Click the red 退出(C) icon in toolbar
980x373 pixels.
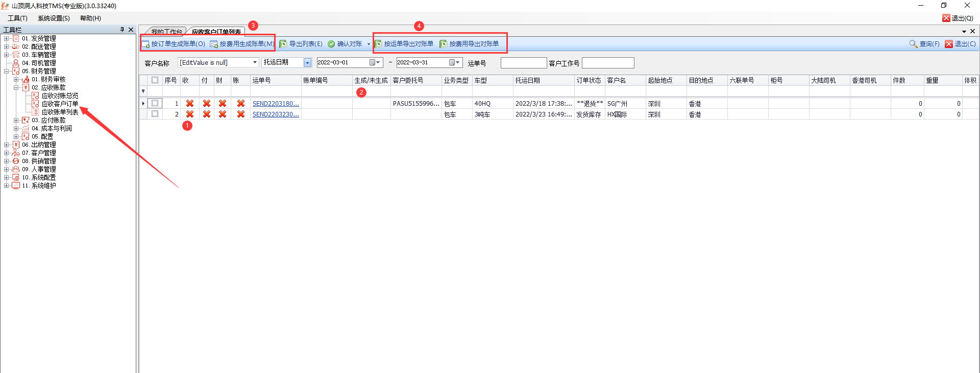(949, 44)
